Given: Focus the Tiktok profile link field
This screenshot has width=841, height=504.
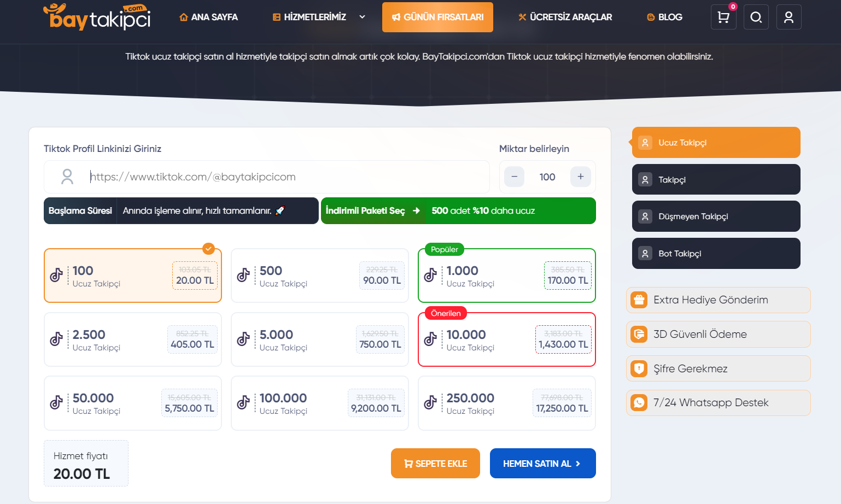Looking at the screenshot, I should click(267, 177).
